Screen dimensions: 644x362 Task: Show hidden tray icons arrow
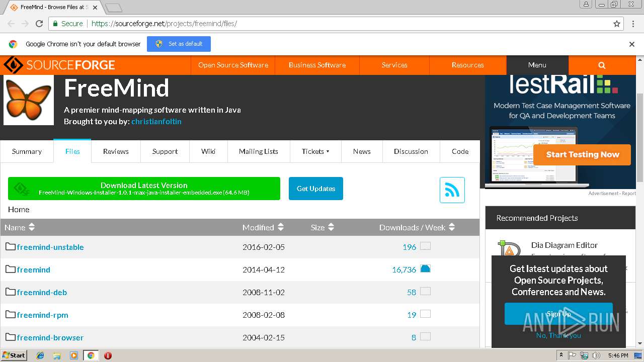561,355
